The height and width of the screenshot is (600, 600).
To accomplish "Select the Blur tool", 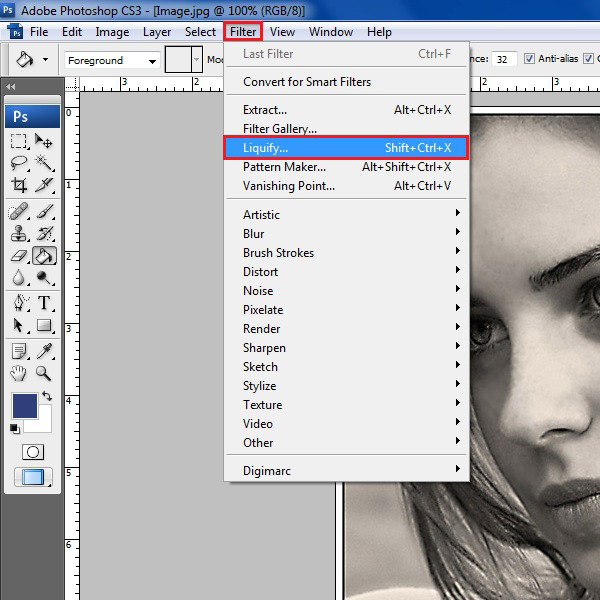I will pos(19,277).
